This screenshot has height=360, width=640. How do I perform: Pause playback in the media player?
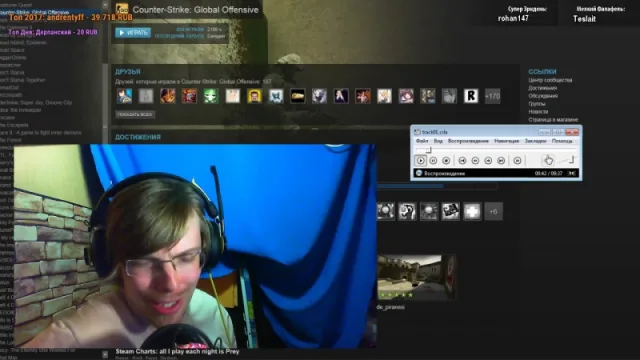pyautogui.click(x=433, y=161)
